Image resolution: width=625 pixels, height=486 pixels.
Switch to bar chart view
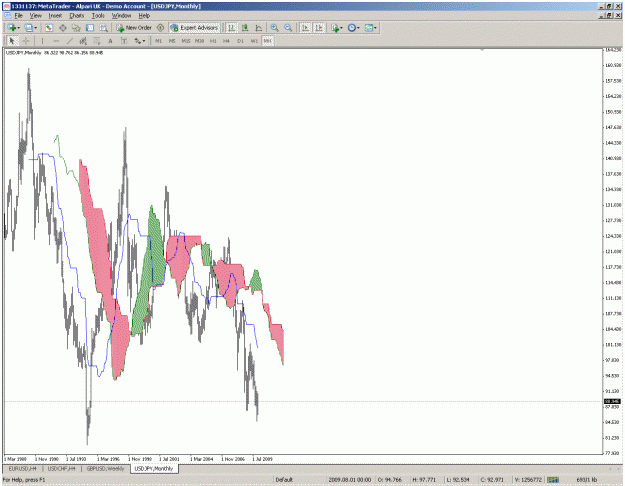point(231,28)
